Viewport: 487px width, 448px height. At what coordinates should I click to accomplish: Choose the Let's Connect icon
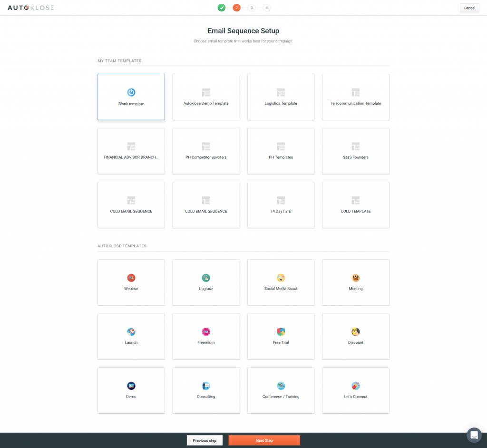click(356, 386)
